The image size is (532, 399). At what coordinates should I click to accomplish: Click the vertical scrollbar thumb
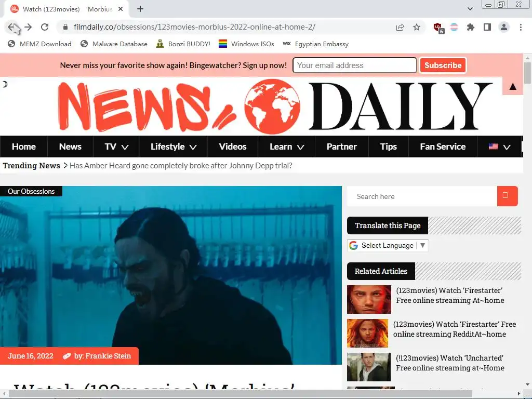tap(527, 73)
